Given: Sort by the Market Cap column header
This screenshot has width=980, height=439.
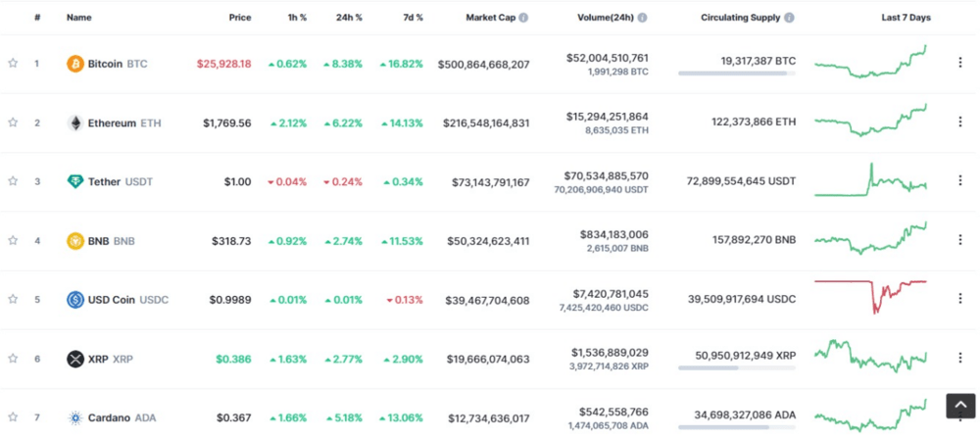Looking at the screenshot, I should tap(491, 18).
